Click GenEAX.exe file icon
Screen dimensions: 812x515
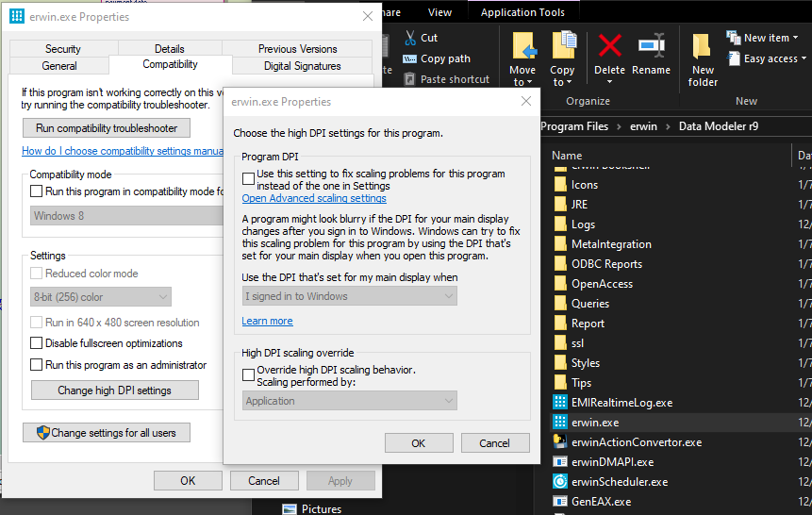560,501
